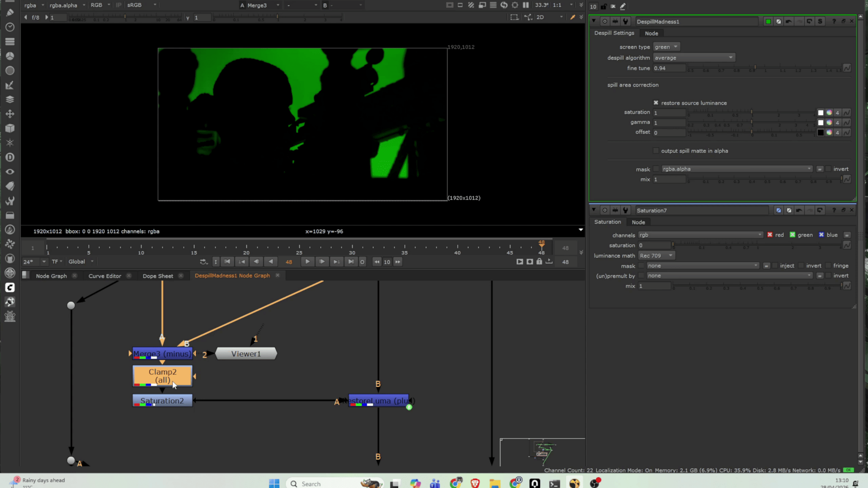
Task: Open the move transform tools icon
Action: (9, 114)
